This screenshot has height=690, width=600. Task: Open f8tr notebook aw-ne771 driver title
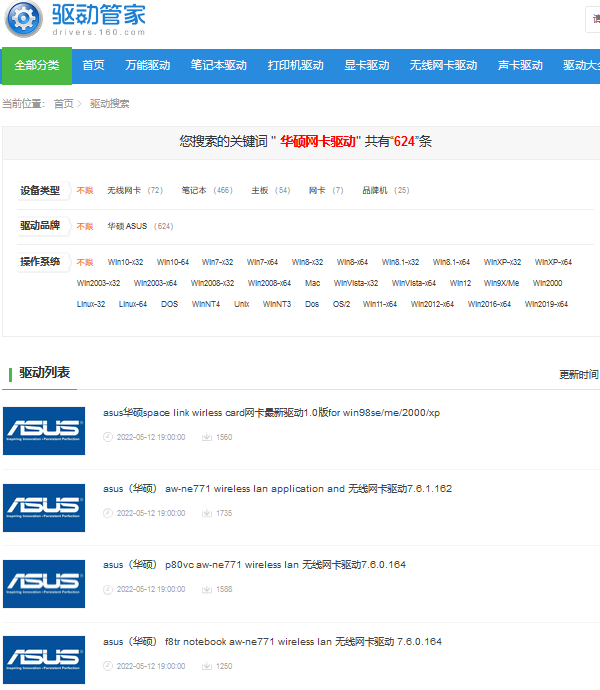point(272,641)
